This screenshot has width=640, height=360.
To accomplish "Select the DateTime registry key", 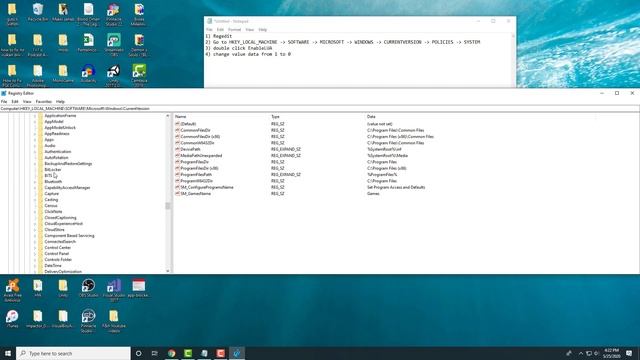I will pos(53,266).
